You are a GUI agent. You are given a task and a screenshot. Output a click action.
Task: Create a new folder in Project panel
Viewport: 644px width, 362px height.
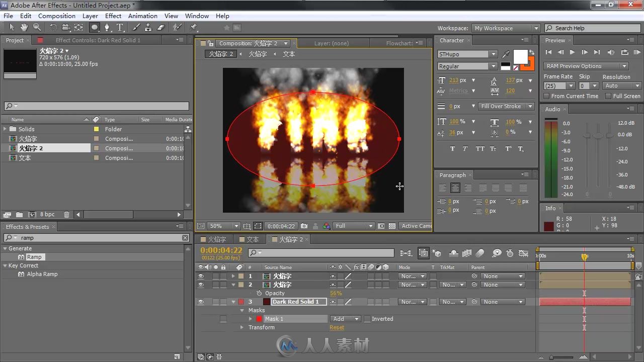(19, 215)
